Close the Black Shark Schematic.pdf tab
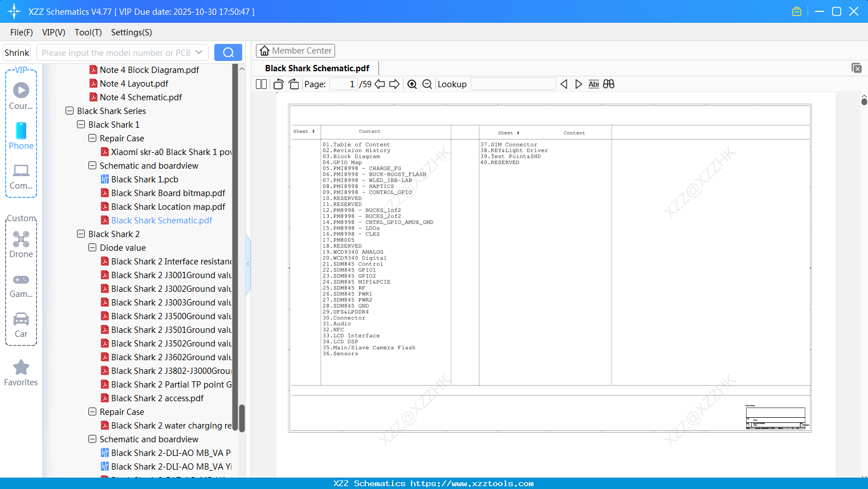This screenshot has width=868, height=489. point(856,68)
